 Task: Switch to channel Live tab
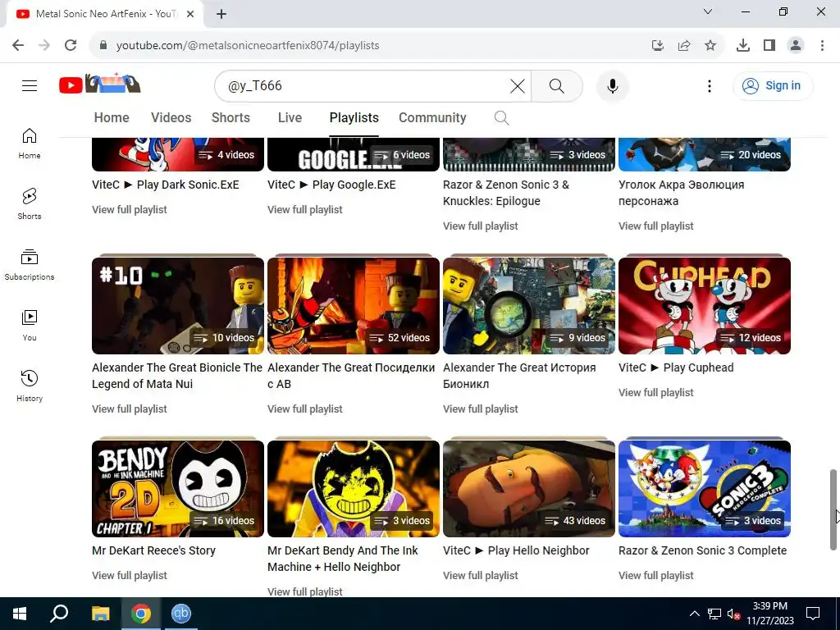coord(290,118)
